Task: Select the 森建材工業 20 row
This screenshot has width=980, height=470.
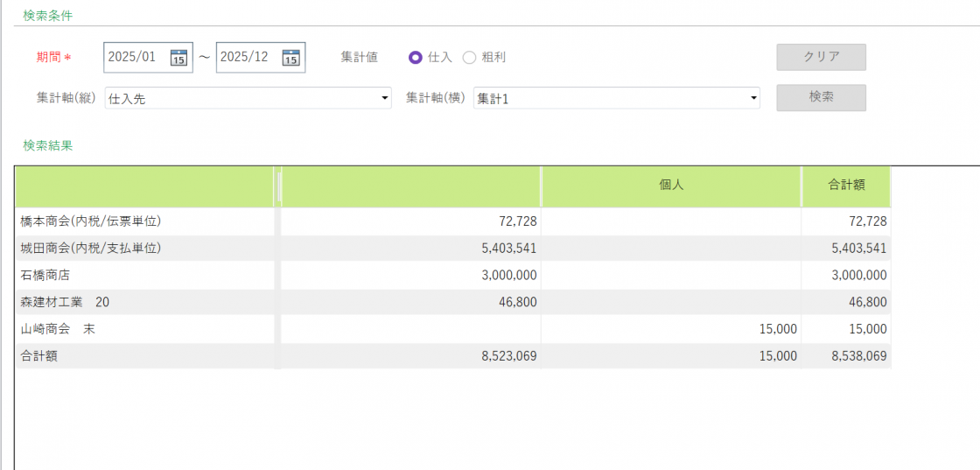Action: (65, 303)
